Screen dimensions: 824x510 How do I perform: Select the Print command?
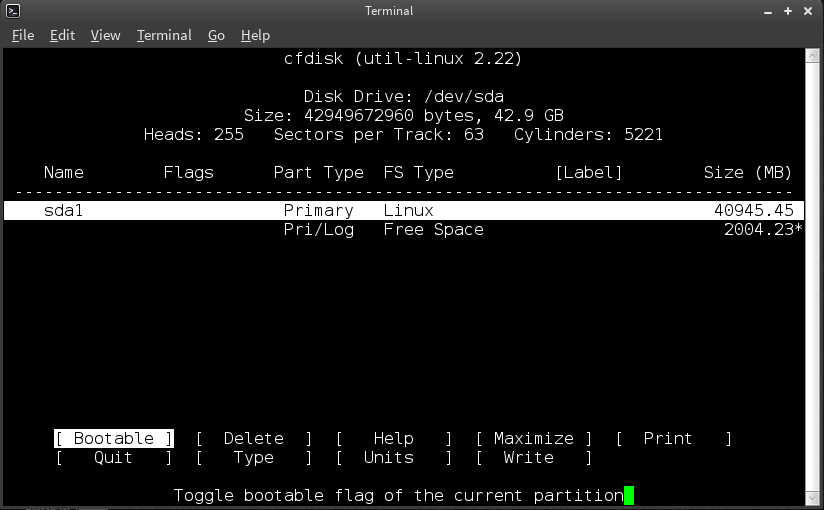674,438
